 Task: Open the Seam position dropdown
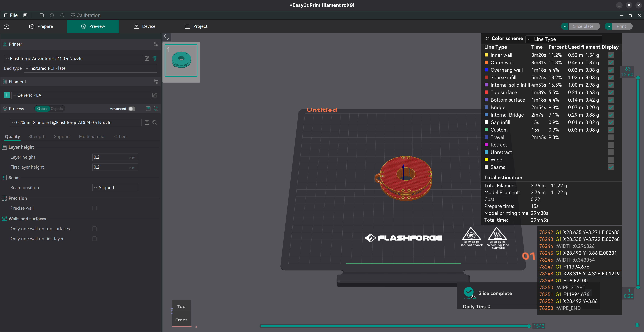[x=115, y=188]
